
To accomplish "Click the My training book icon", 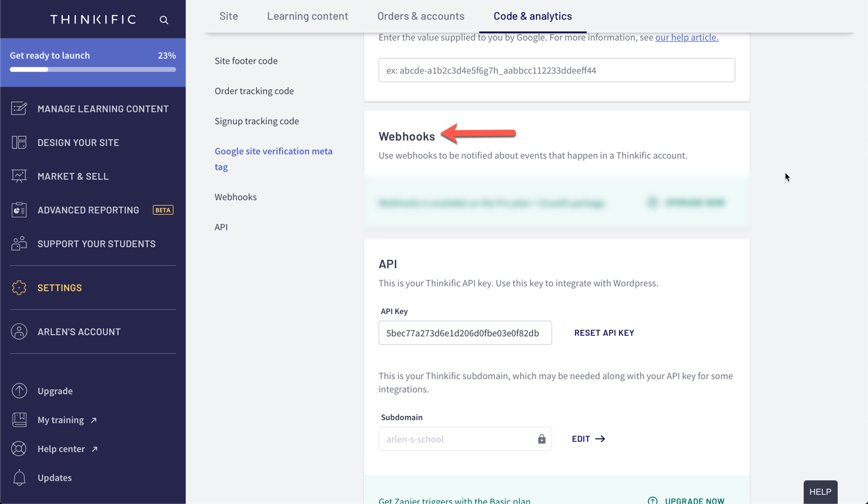I will [19, 420].
